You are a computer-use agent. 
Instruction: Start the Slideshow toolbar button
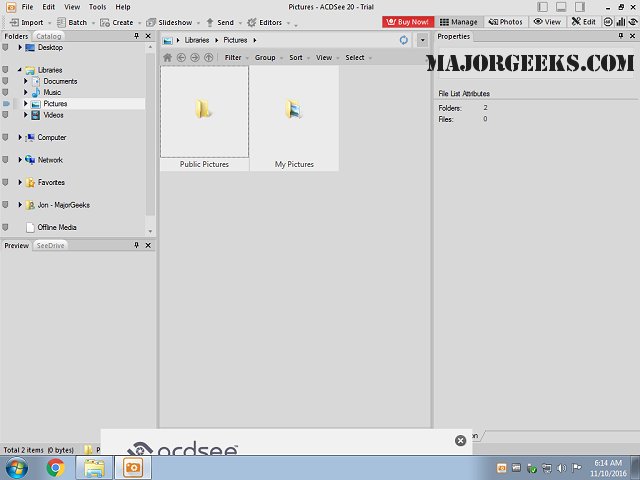tap(169, 22)
